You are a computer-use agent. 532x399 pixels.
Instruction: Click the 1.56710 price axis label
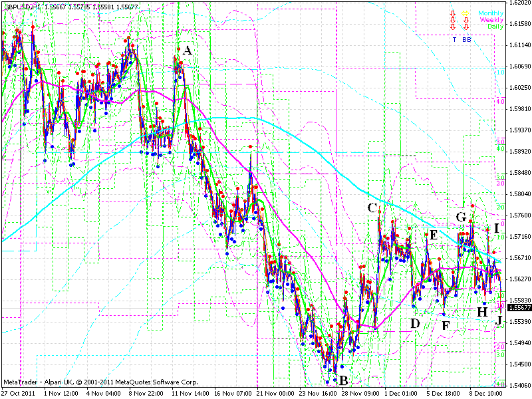520,258
